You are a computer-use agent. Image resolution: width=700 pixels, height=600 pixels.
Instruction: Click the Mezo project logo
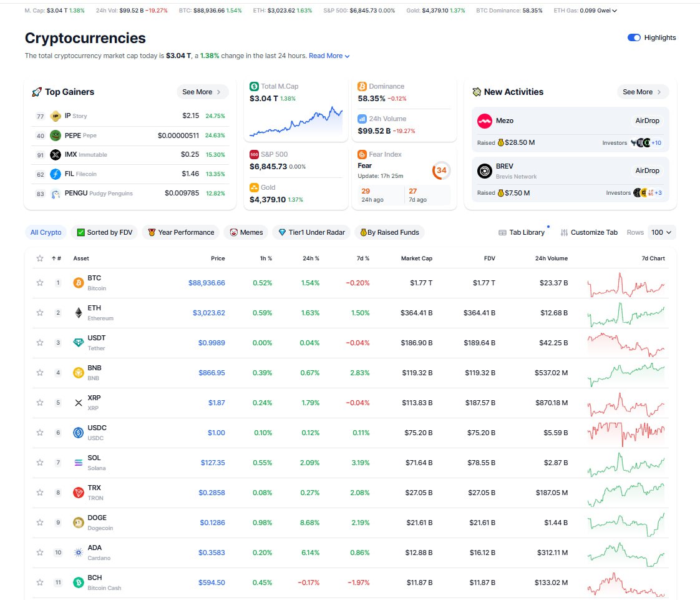tap(484, 121)
